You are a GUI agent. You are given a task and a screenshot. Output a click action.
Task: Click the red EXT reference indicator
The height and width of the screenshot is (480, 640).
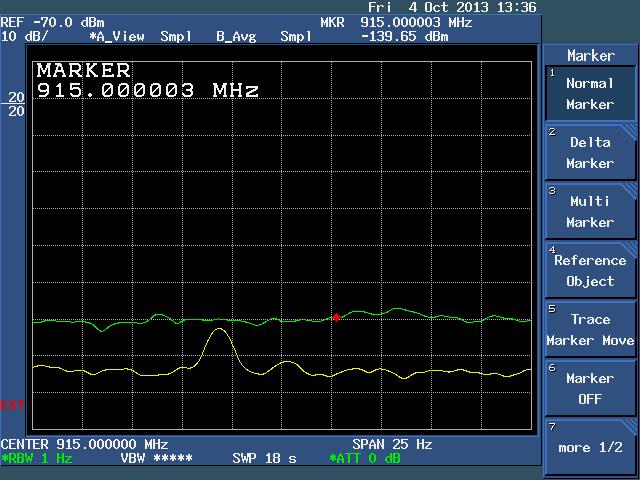pyautogui.click(x=12, y=405)
